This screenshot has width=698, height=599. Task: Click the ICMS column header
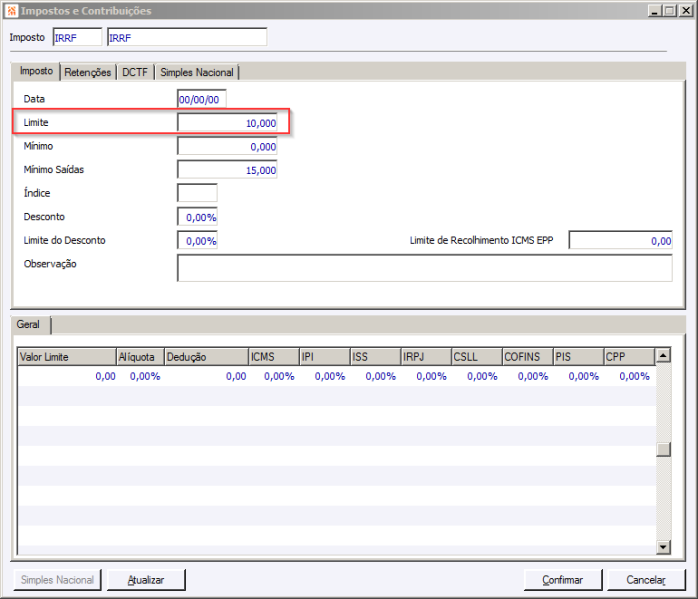pos(274,357)
